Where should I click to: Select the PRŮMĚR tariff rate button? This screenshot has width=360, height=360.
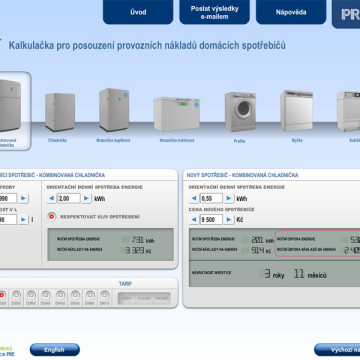point(162,298)
